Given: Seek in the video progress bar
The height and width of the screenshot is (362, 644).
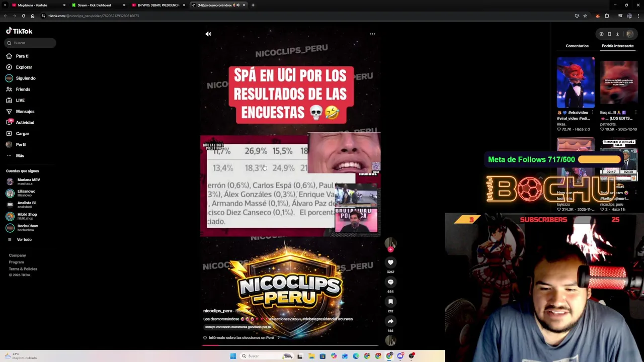Looking at the screenshot, I should pyautogui.click(x=290, y=345).
